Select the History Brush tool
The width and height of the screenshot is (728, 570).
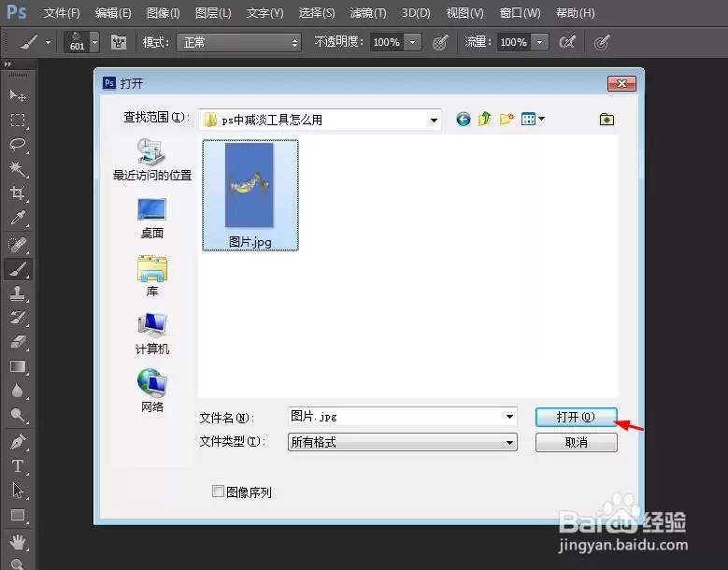(x=18, y=318)
